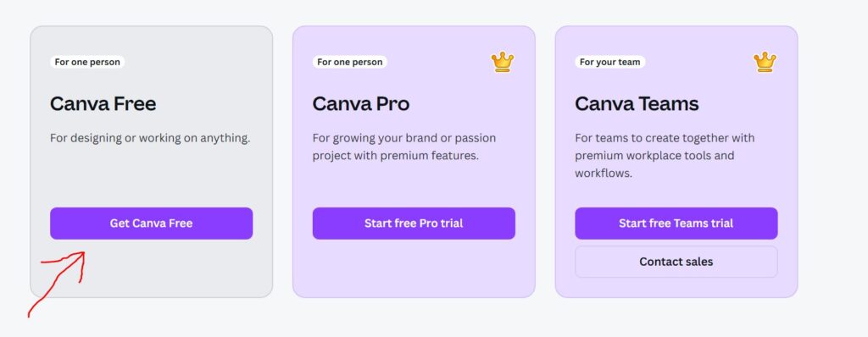Viewport: 868px width, 337px height.
Task: Select the Canva Pro heading
Action: click(x=361, y=103)
